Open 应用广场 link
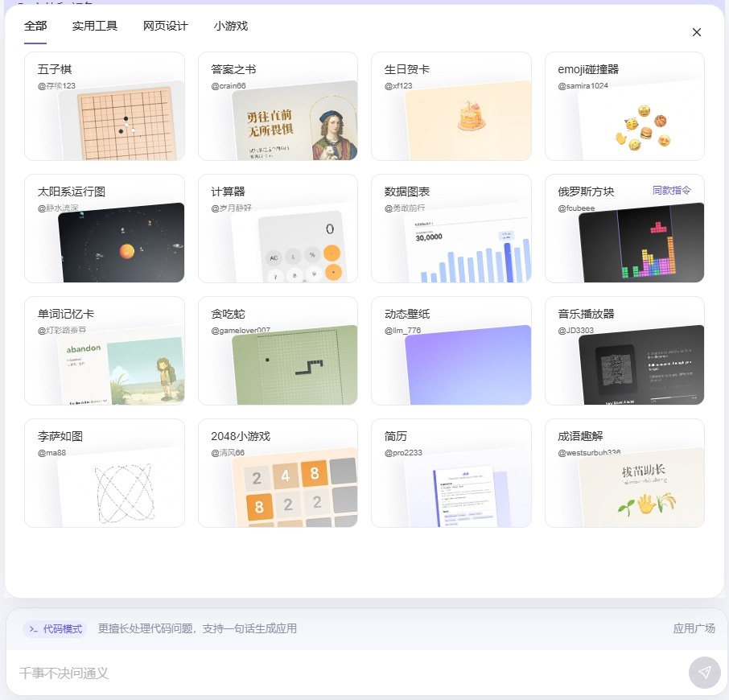The height and width of the screenshot is (700, 729). [694, 629]
